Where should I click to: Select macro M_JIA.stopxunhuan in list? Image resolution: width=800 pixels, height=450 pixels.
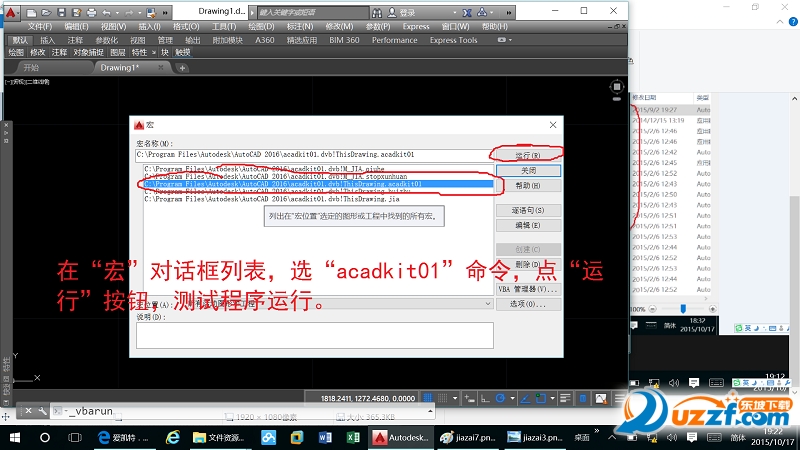tap(318, 177)
